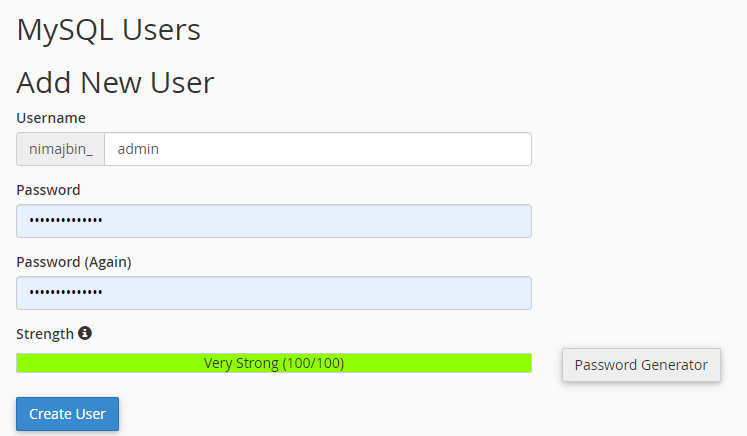Click the nimajbin_ username prefix box

tap(61, 149)
